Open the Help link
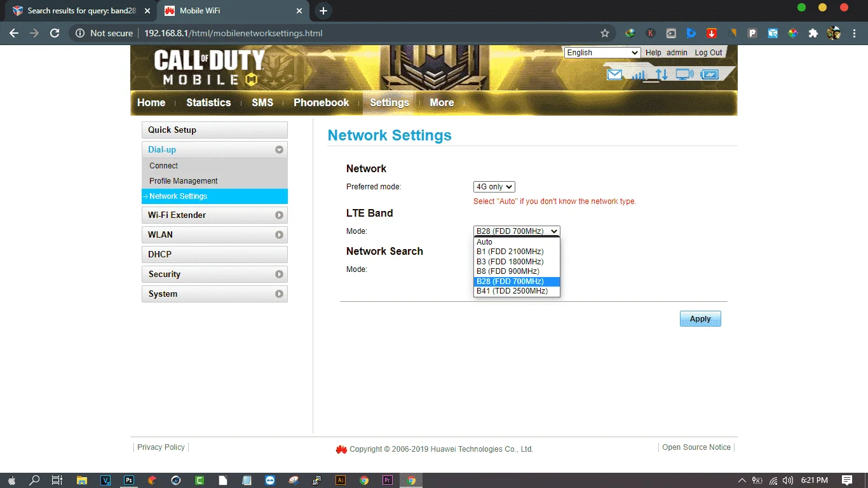This screenshot has height=488, width=868. (653, 53)
